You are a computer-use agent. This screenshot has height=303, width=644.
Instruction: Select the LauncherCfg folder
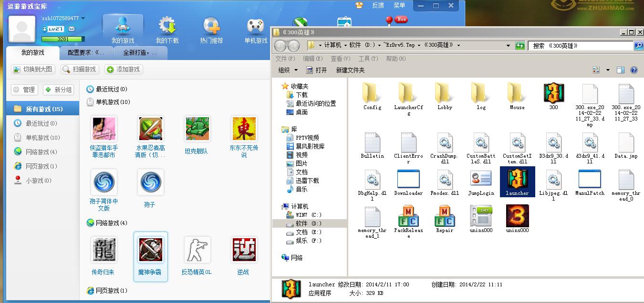[408, 93]
